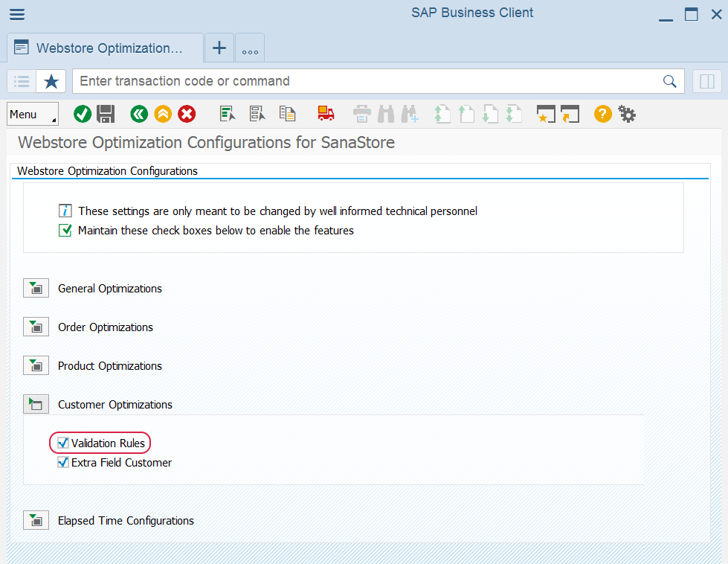Open the favorites star button
The width and height of the screenshot is (728, 564).
pos(51,81)
